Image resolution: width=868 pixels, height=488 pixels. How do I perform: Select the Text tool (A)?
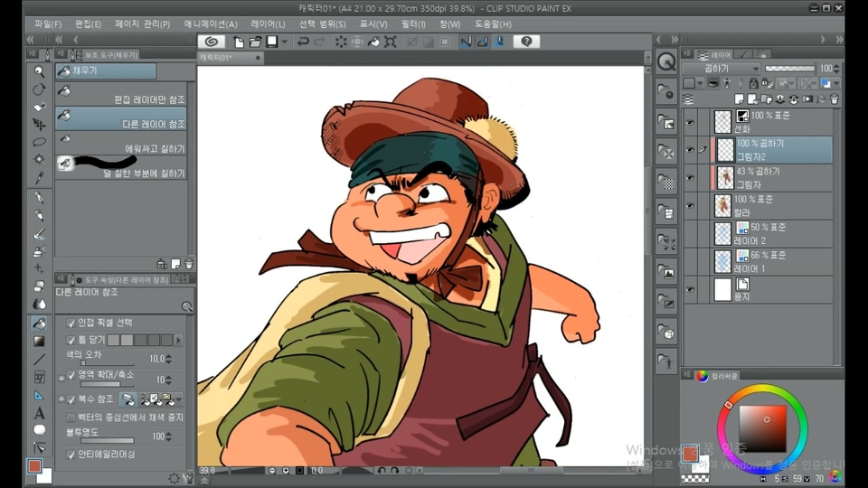tap(39, 413)
